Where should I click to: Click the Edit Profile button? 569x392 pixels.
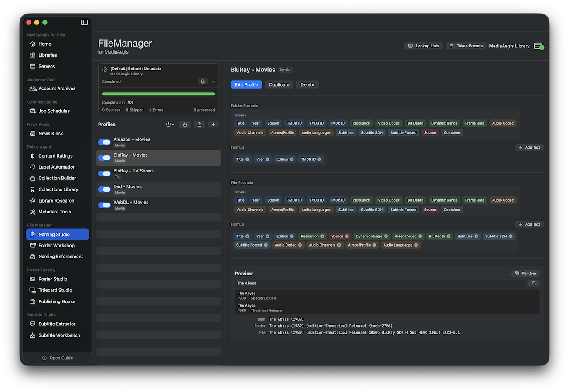pyautogui.click(x=246, y=84)
